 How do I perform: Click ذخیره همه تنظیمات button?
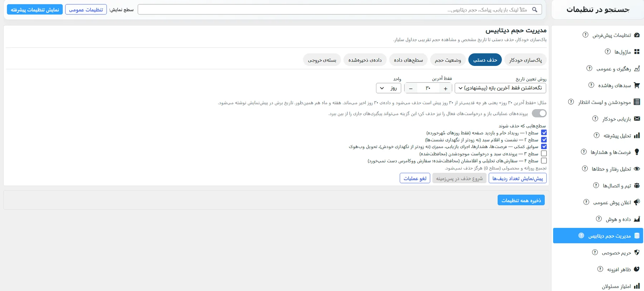point(521,200)
